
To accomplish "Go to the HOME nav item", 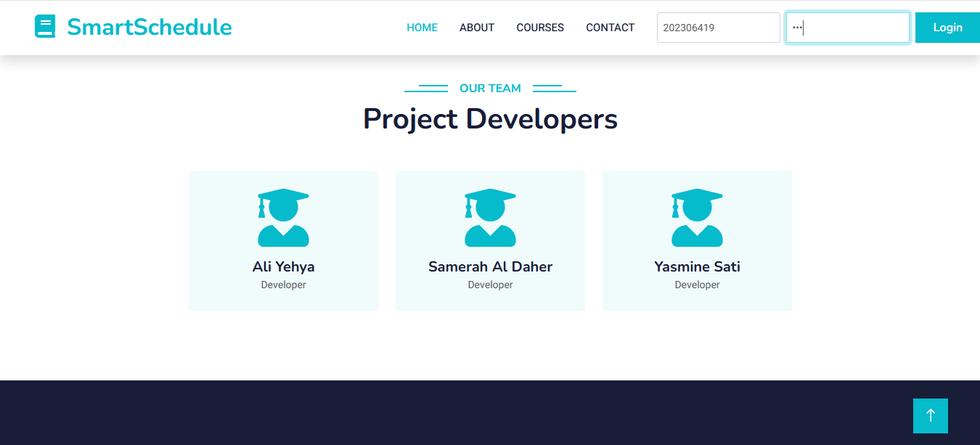I will [422, 28].
